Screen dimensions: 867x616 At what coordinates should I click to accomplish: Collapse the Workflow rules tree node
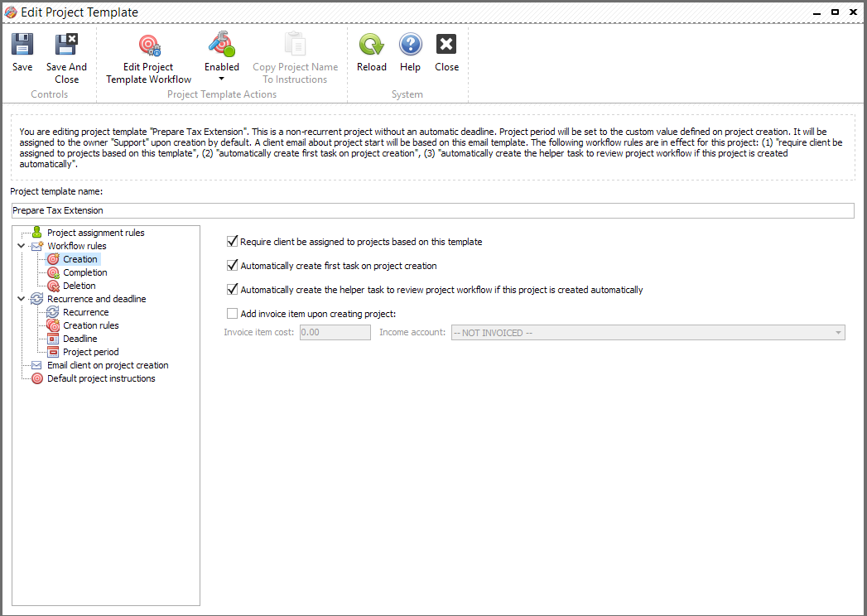(21, 246)
